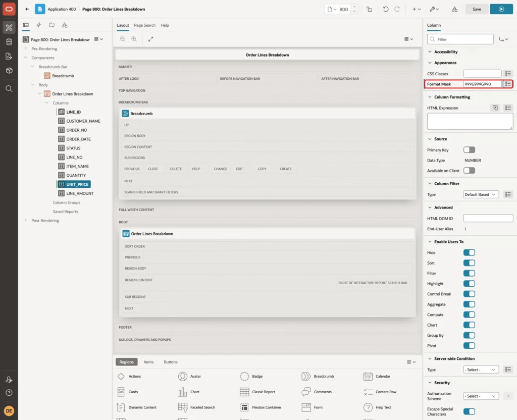This screenshot has height=420, width=517.
Task: Open the Help tab
Action: coord(165,25)
